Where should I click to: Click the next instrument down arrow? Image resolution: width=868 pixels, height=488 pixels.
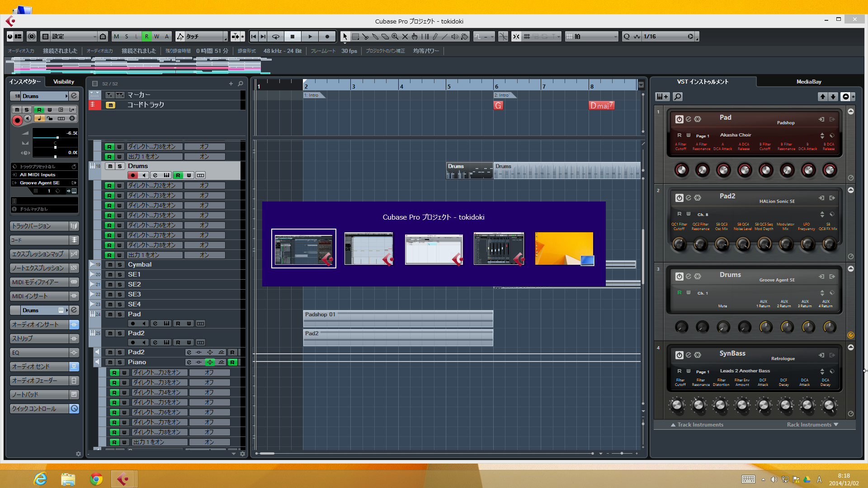(833, 97)
